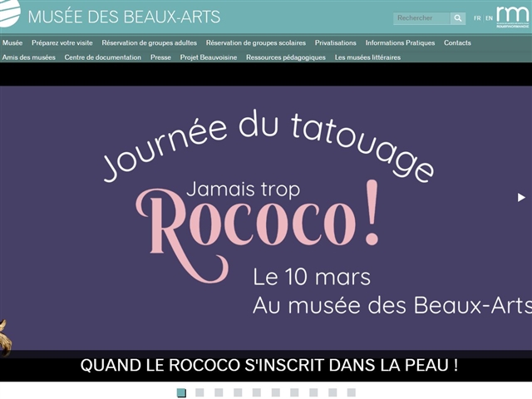
Task: Open Centre de documentation
Action: [x=103, y=57]
